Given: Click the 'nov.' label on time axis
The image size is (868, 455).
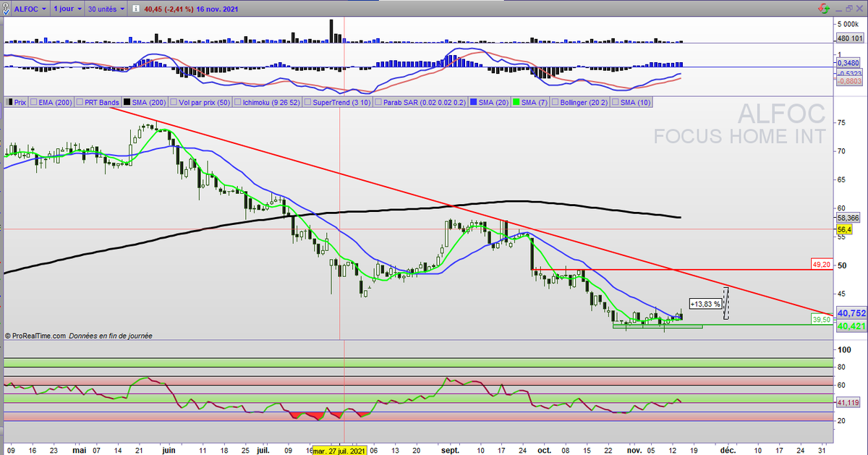Looking at the screenshot, I should 634,450.
